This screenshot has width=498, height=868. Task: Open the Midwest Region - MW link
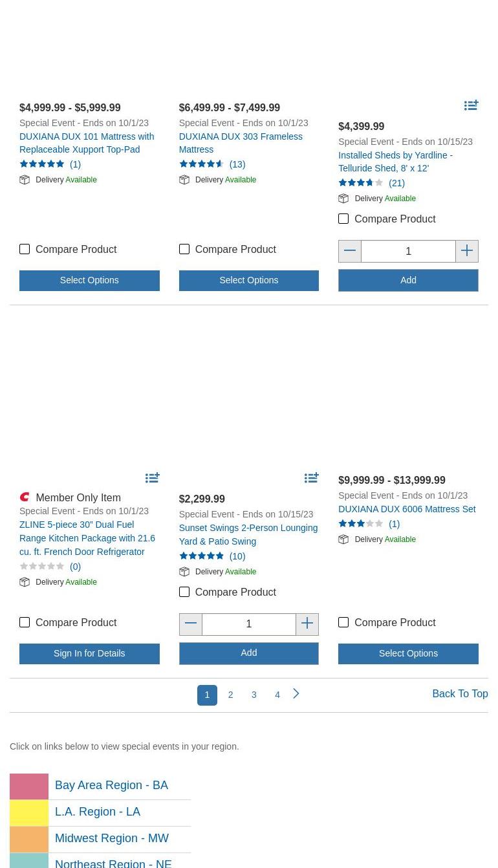[x=111, y=838]
